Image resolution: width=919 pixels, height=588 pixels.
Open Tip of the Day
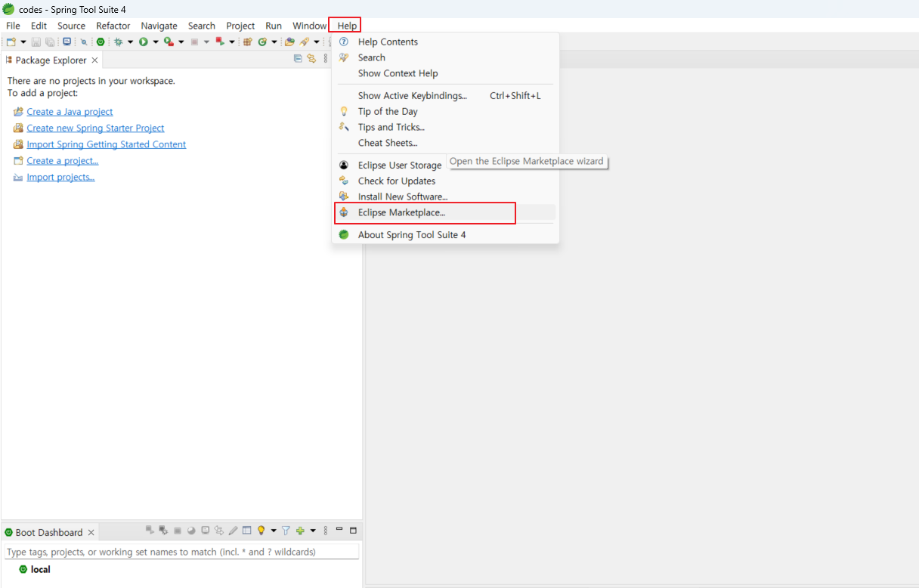pyautogui.click(x=445, y=111)
